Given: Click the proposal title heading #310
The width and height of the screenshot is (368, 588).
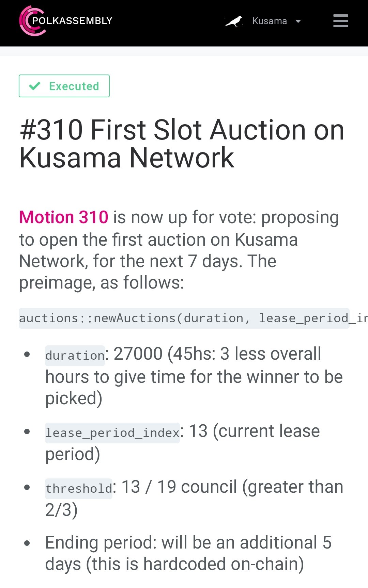Looking at the screenshot, I should [x=182, y=144].
